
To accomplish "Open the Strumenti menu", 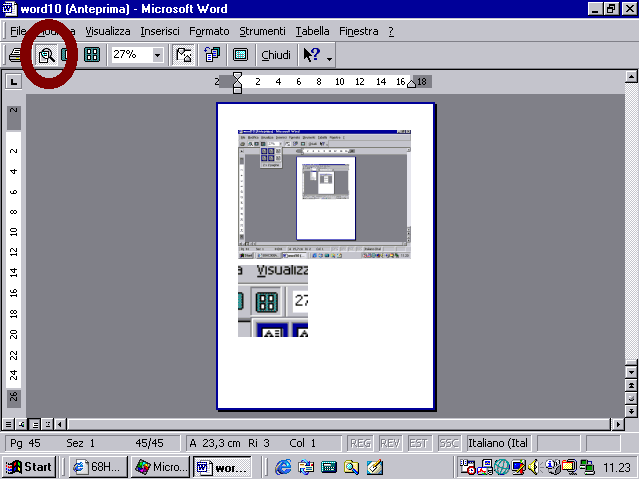I will (262, 31).
